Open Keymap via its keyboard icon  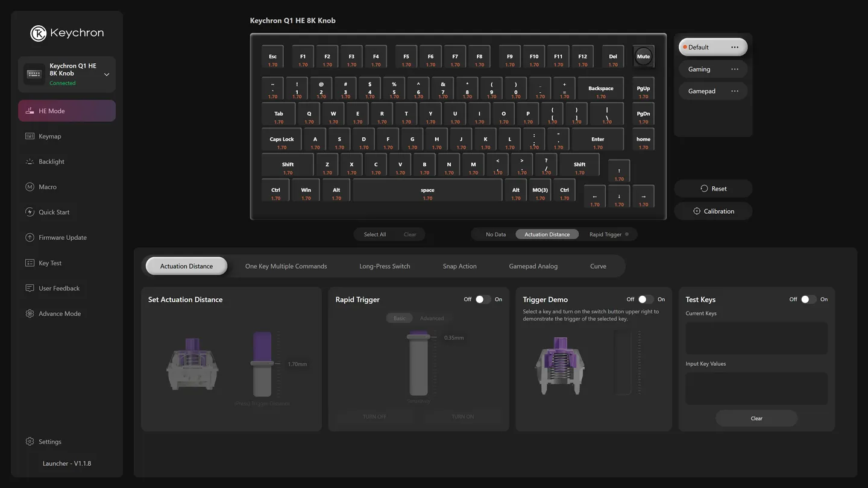[x=30, y=136]
